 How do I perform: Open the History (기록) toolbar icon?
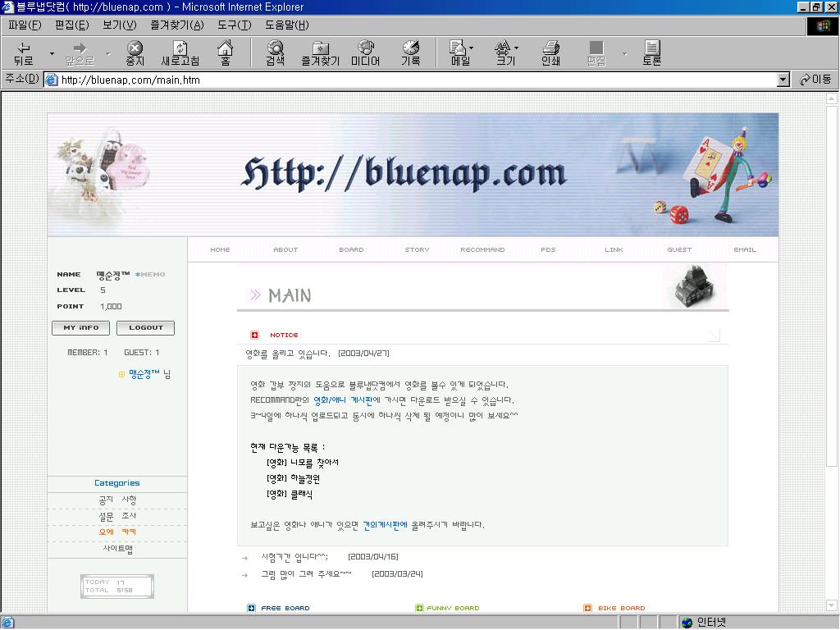coord(410,53)
